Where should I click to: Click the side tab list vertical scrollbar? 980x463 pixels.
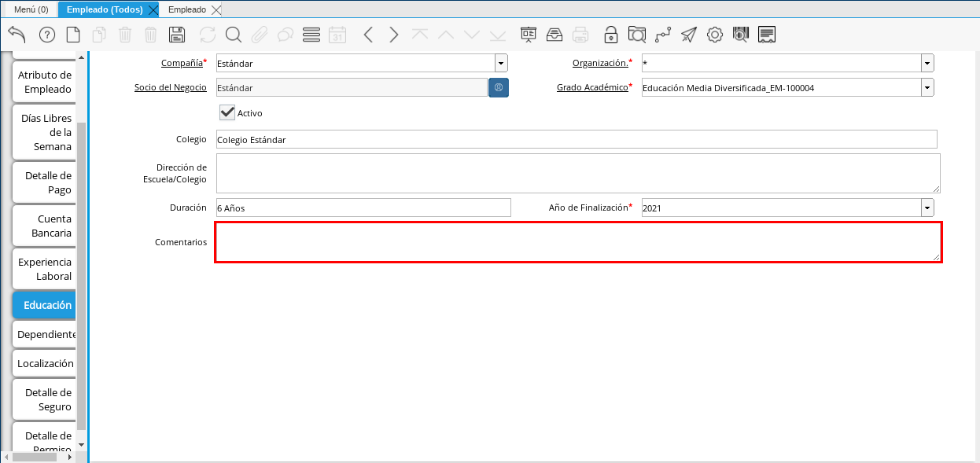pos(81,275)
